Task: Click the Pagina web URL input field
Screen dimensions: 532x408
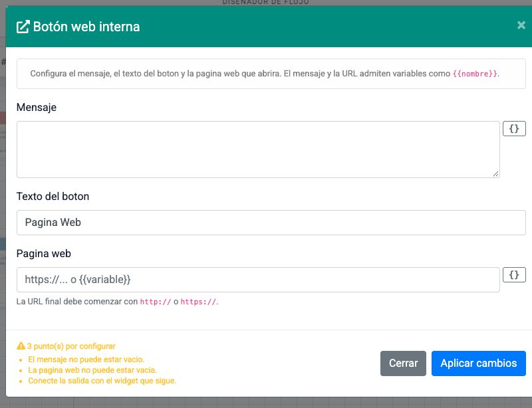Action: [258, 280]
